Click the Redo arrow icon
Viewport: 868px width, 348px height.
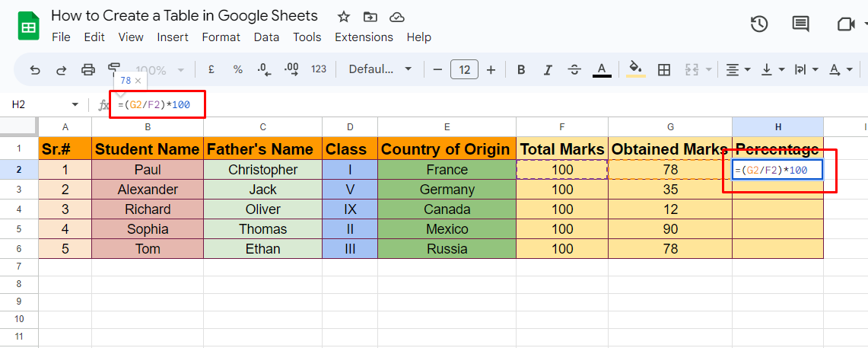(62, 70)
